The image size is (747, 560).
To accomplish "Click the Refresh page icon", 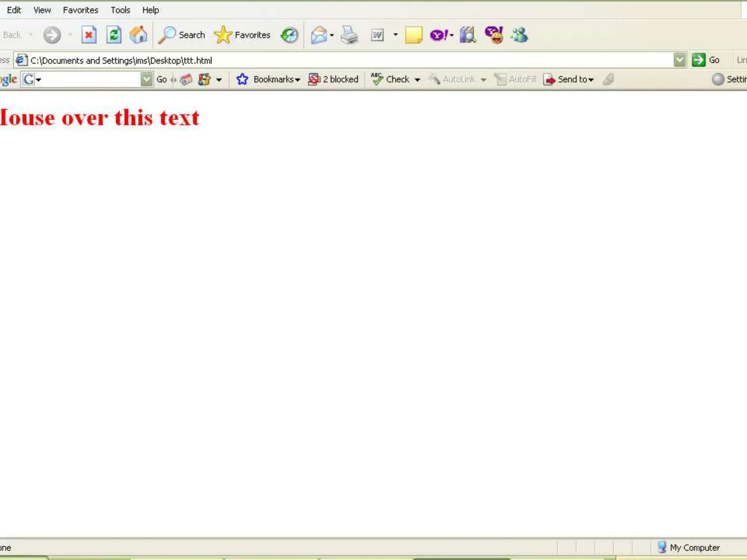I will [114, 35].
